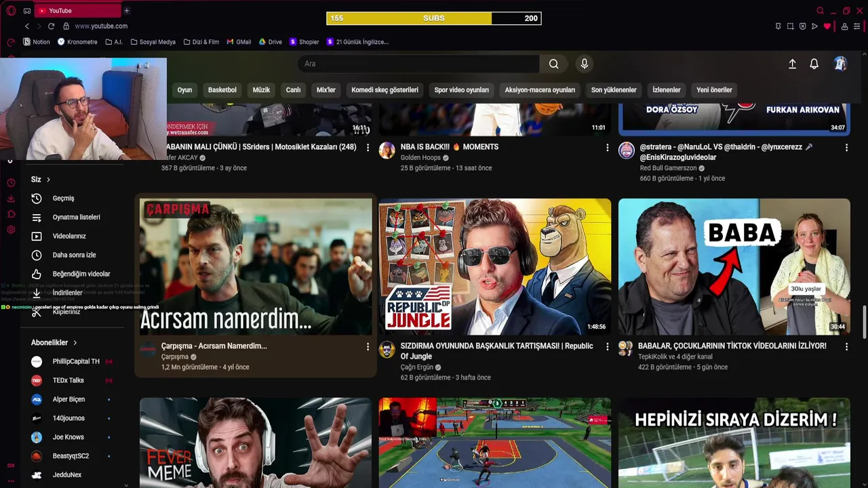Play the Çarpışma Acırsam namerdim thumbnail
This screenshot has height=488, width=868.
click(x=256, y=267)
